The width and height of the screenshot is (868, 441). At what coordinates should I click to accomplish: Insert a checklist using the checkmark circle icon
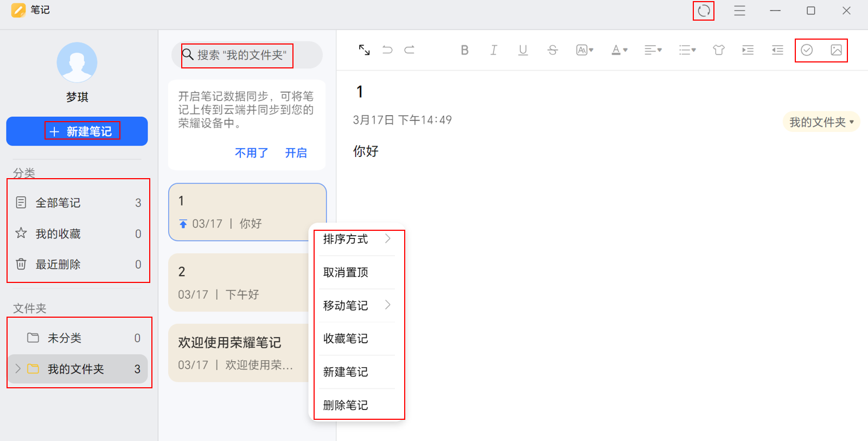[x=807, y=50]
